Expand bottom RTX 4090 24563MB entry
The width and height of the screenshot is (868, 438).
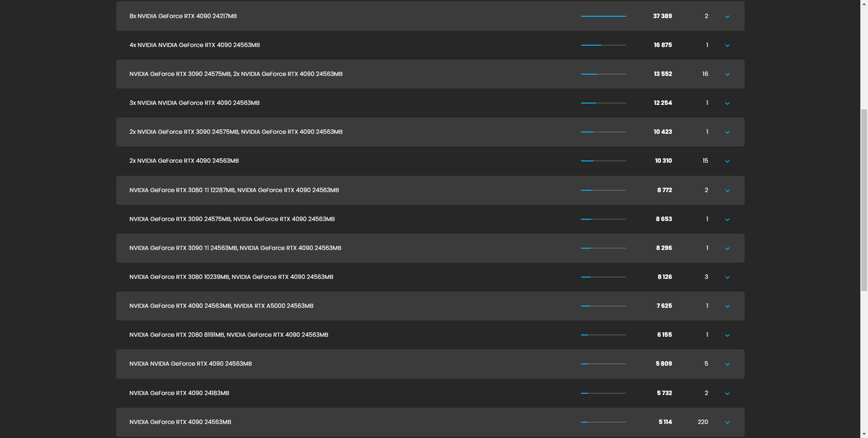[x=727, y=422]
